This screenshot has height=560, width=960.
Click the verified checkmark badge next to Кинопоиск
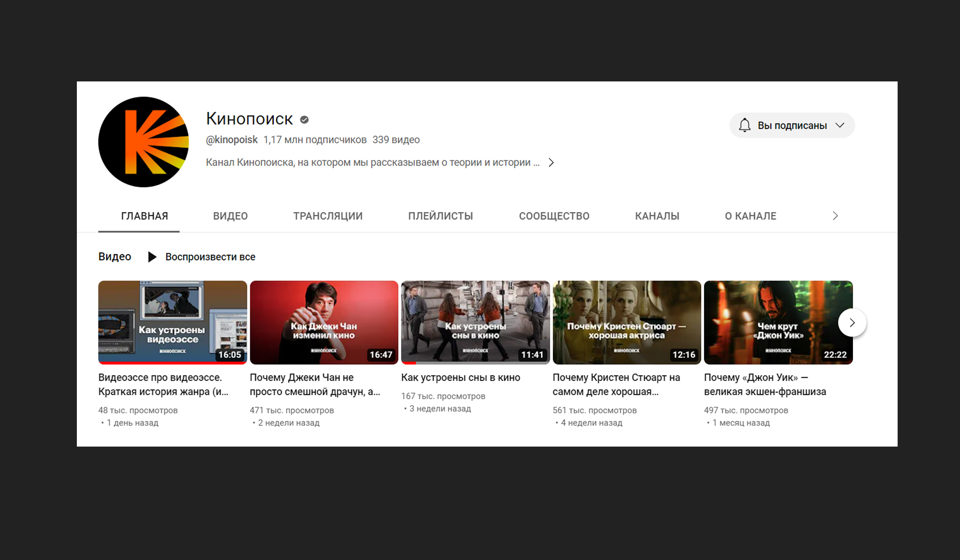click(304, 120)
